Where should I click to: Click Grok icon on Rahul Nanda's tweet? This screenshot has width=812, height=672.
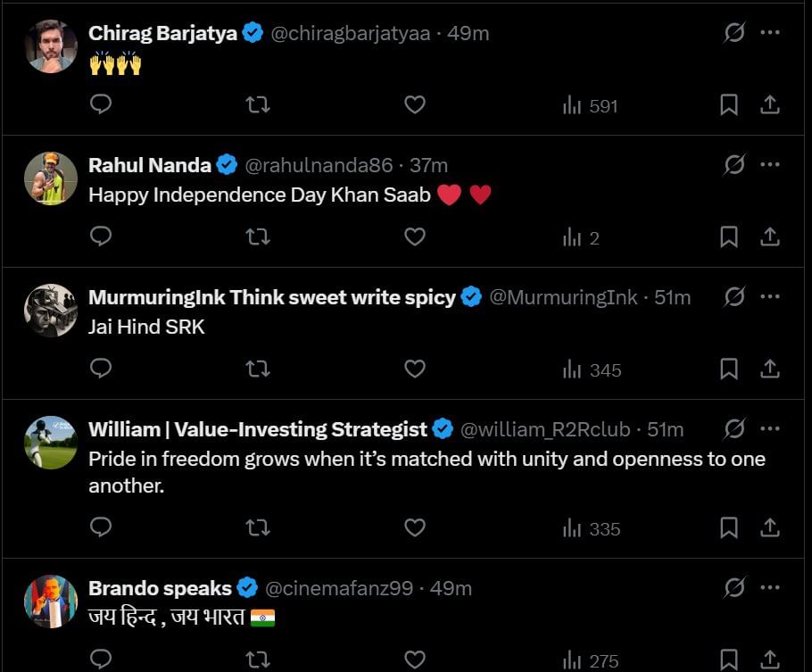733,165
